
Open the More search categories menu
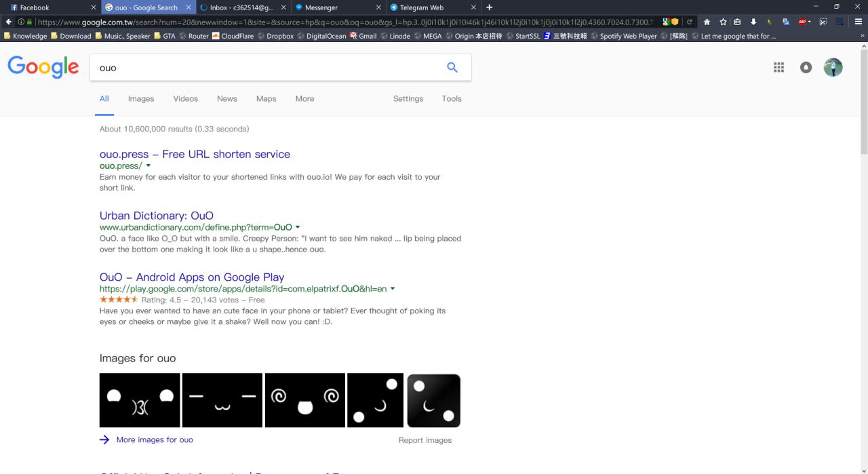tap(305, 98)
